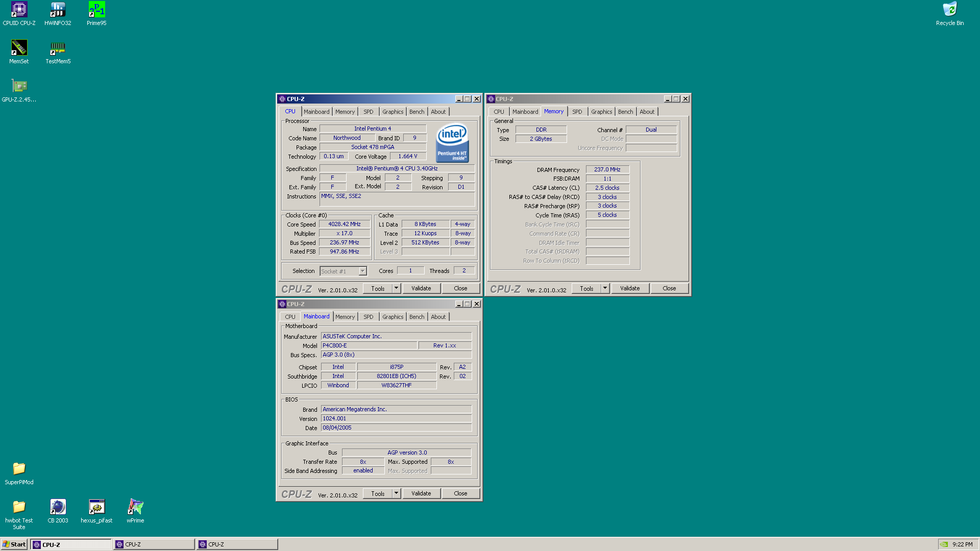The image size is (980, 551).
Task: Switch to CPU tab in the Memory window
Action: coord(499,112)
